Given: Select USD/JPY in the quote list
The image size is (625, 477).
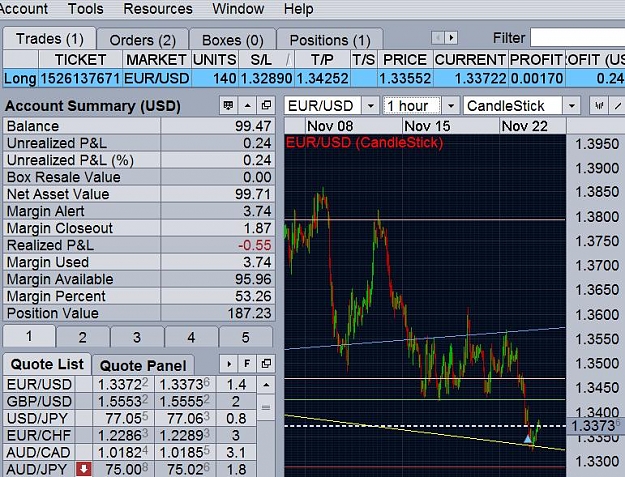Looking at the screenshot, I should tap(130, 419).
